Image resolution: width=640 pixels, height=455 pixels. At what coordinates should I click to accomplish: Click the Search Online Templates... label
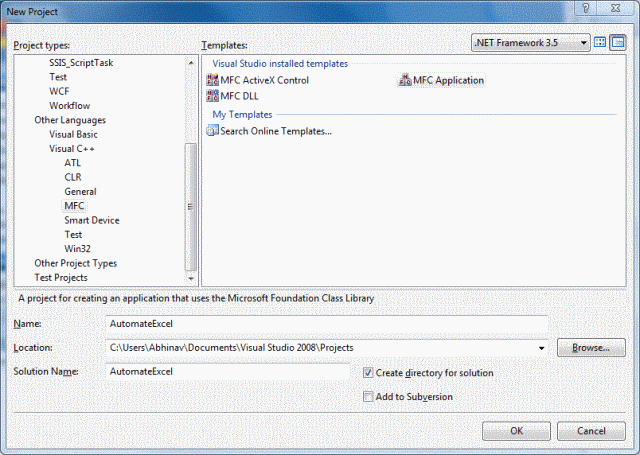click(x=276, y=131)
